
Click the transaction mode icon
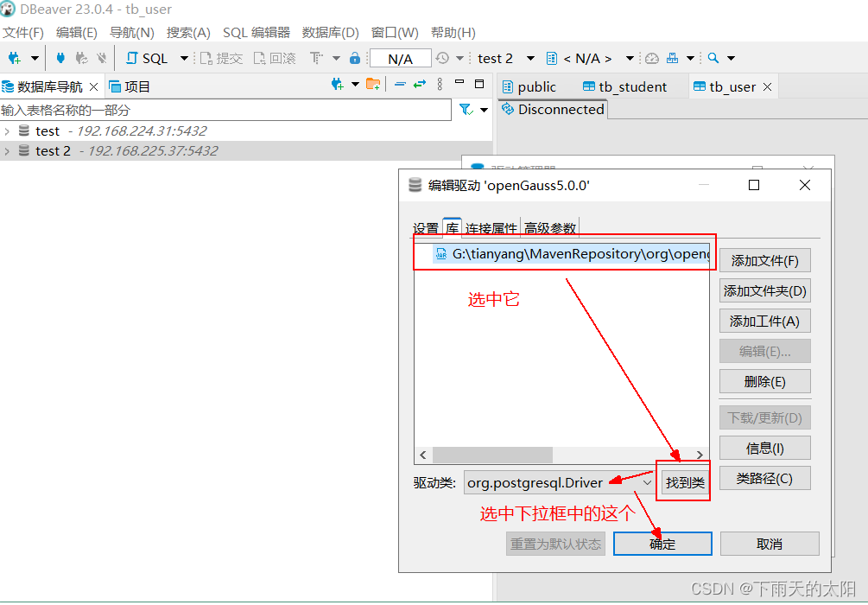coord(316,58)
